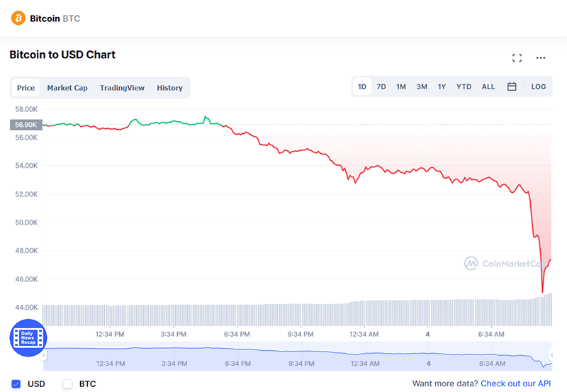Select the YTD time range
Screen dimensions: 567x392
(464, 86)
